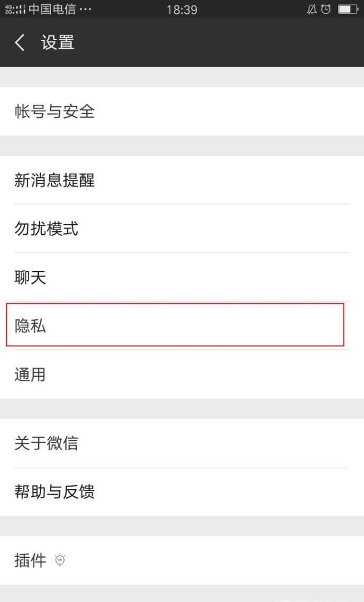The width and height of the screenshot is (364, 602).
Task: Open 帐号与安全 settings
Action: 54,112
